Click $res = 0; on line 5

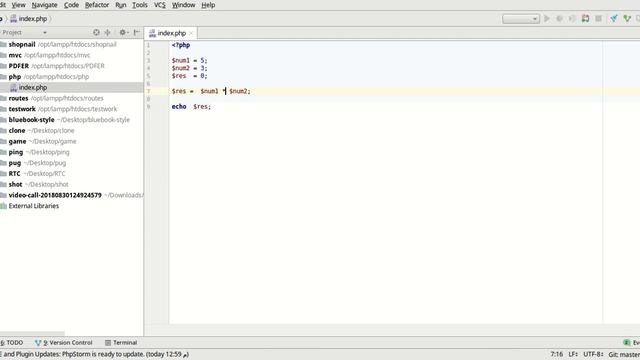(189, 76)
